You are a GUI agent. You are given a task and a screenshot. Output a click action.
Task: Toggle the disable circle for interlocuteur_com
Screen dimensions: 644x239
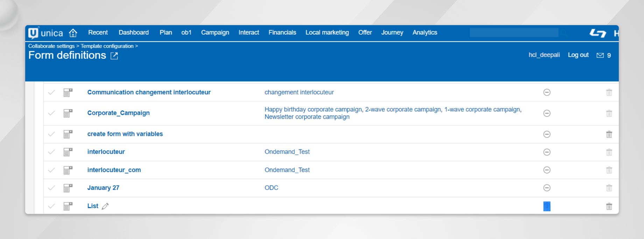tap(547, 170)
